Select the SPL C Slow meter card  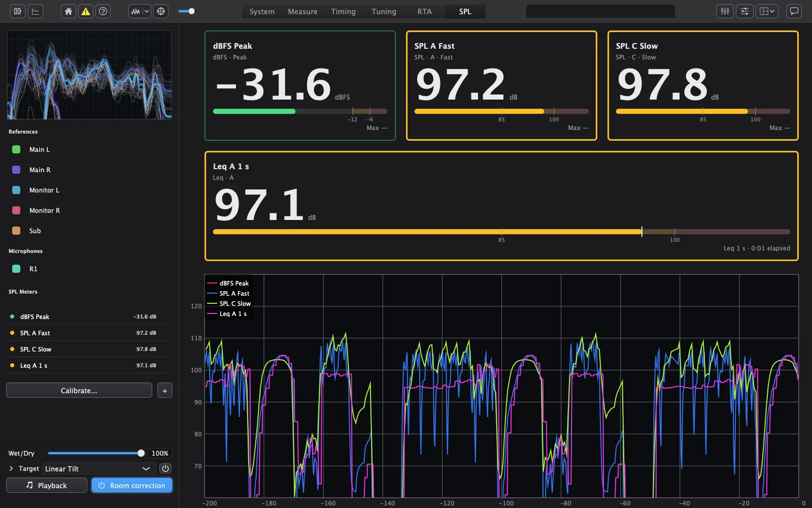(x=703, y=85)
